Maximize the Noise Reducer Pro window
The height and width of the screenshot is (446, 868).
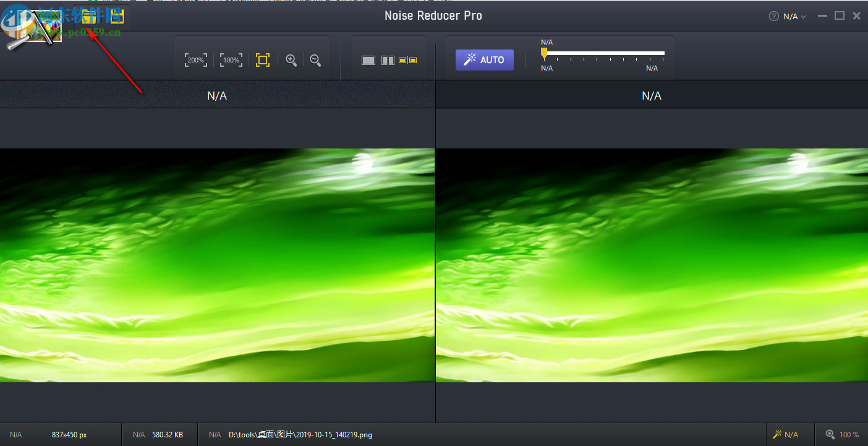click(x=840, y=16)
